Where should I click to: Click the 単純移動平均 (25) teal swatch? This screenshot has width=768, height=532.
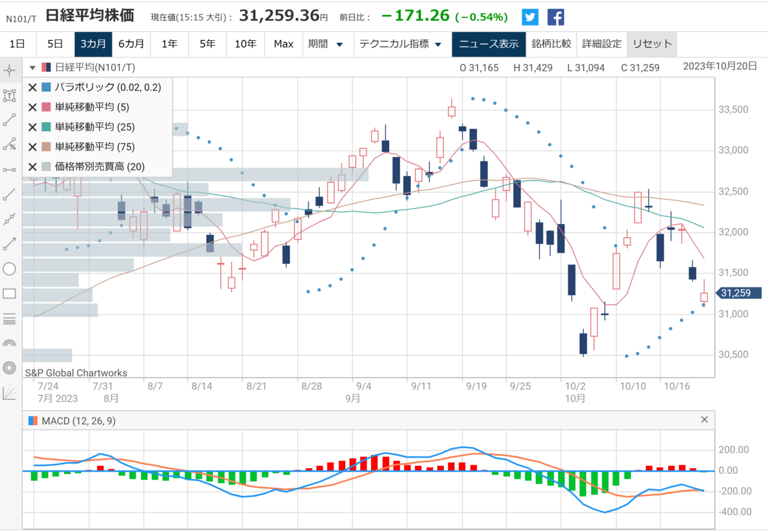click(46, 127)
